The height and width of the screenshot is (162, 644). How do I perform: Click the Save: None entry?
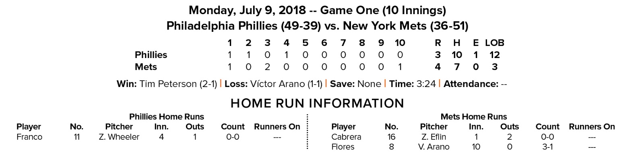[x=355, y=84]
